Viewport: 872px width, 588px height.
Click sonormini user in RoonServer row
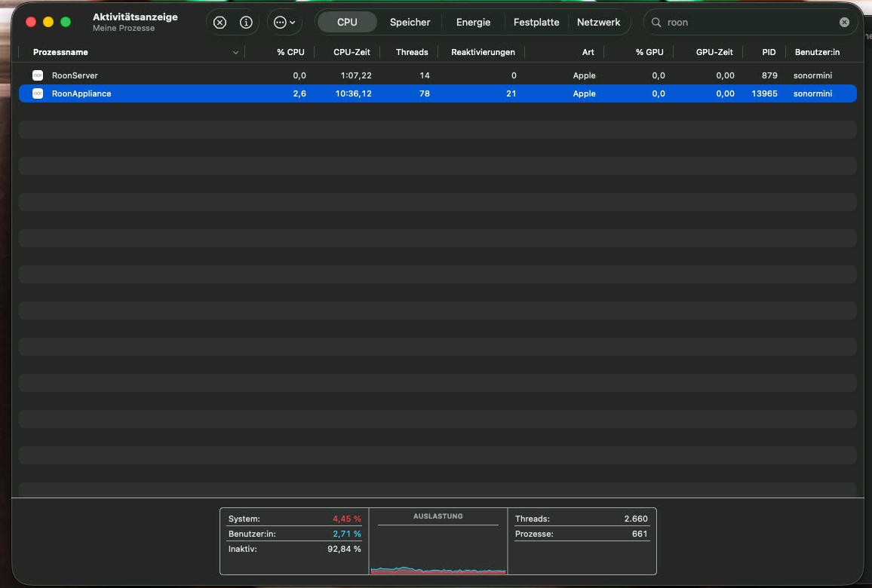pyautogui.click(x=812, y=75)
